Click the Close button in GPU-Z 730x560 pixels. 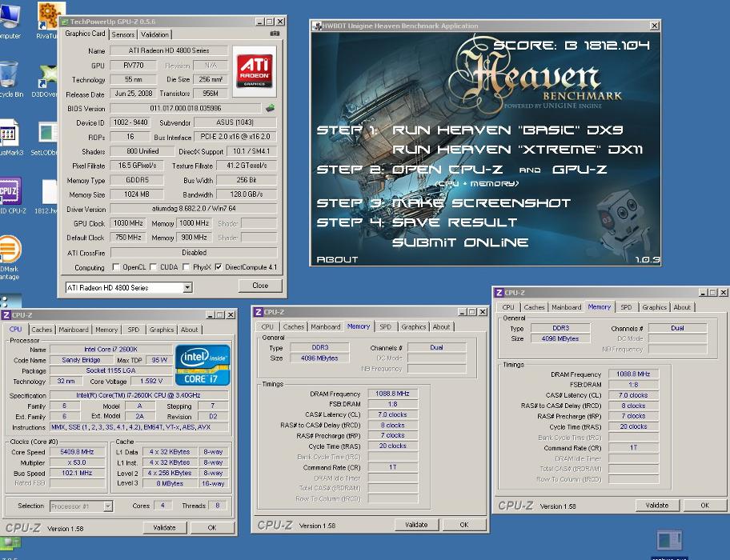(260, 286)
